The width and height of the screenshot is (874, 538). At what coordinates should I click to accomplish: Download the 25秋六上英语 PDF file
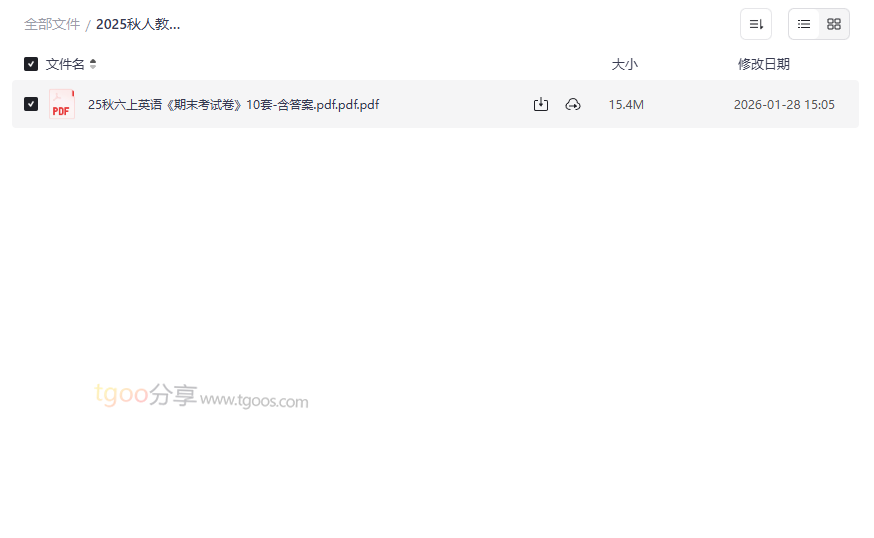pos(540,104)
